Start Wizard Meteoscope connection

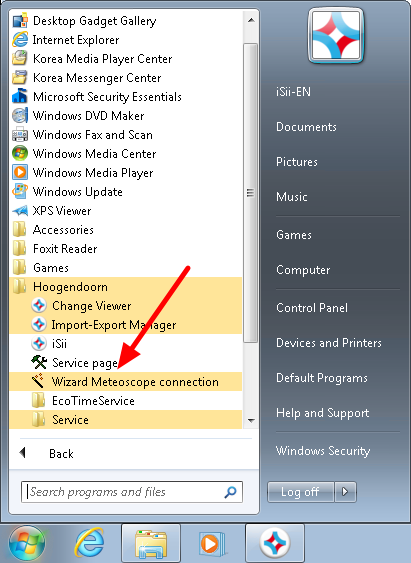[125, 381]
